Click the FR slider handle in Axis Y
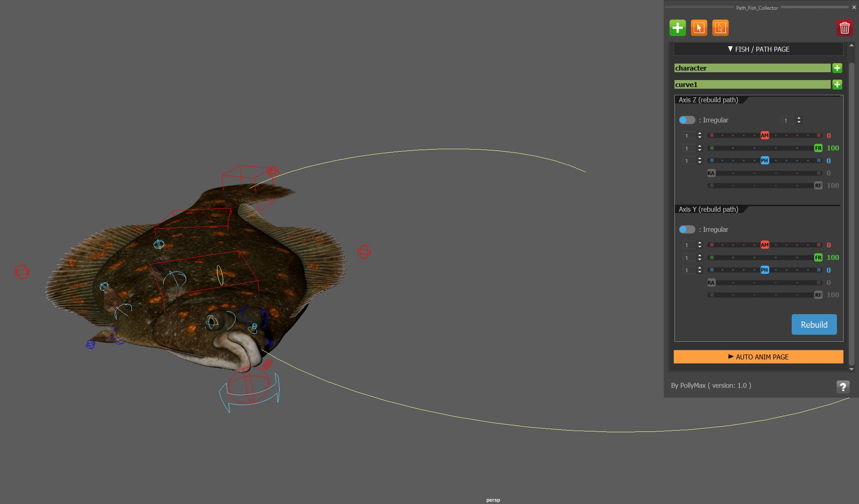 (818, 258)
